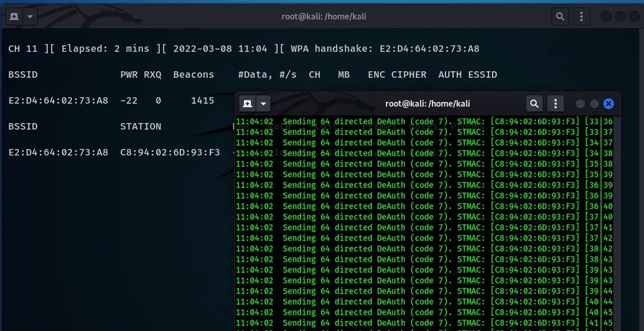
Task: Click the DeAuth line ending in [38|43
Action: 424,260
